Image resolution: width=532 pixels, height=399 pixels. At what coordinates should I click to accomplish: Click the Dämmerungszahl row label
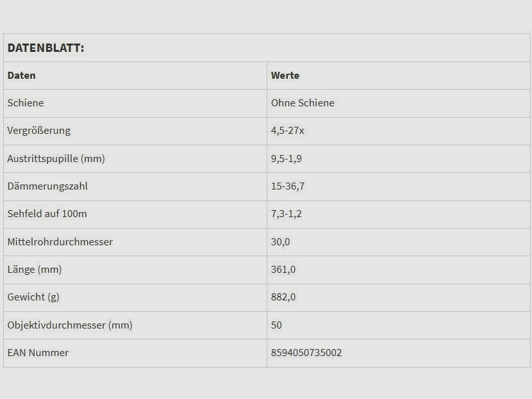pos(47,186)
